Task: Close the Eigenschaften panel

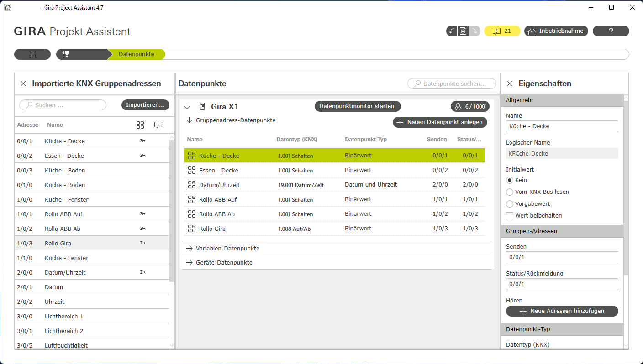Action: pyautogui.click(x=510, y=83)
